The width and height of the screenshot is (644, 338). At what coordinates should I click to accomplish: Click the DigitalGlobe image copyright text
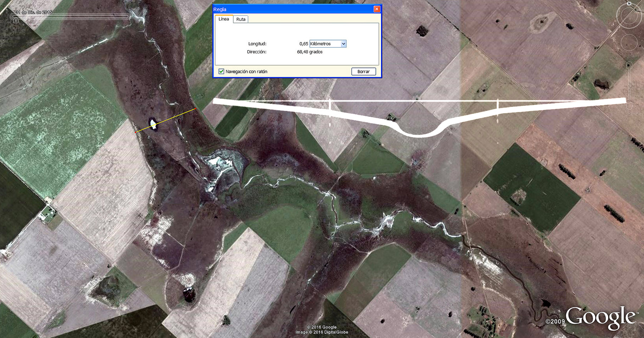click(322, 332)
